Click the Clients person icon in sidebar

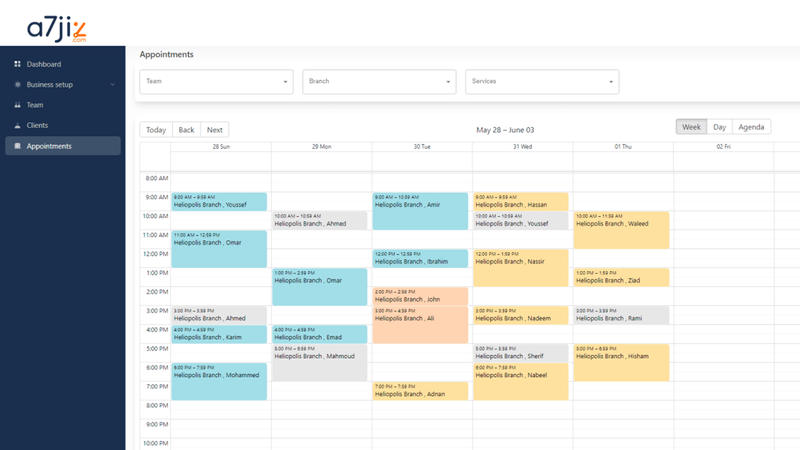pyautogui.click(x=17, y=126)
